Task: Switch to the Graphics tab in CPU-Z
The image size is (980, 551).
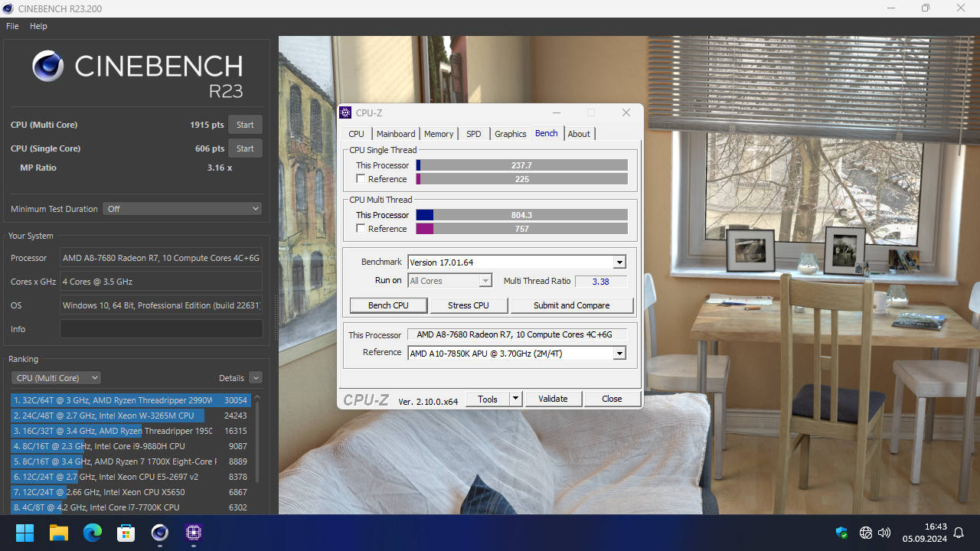Action: pos(510,133)
